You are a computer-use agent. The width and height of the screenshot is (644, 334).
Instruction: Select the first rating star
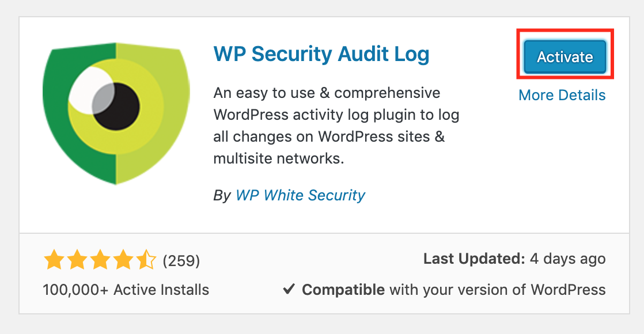pyautogui.click(x=54, y=260)
